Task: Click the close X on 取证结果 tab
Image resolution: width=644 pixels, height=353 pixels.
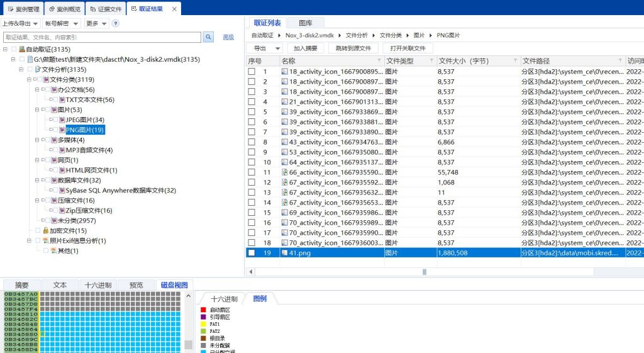Action: tap(174, 9)
